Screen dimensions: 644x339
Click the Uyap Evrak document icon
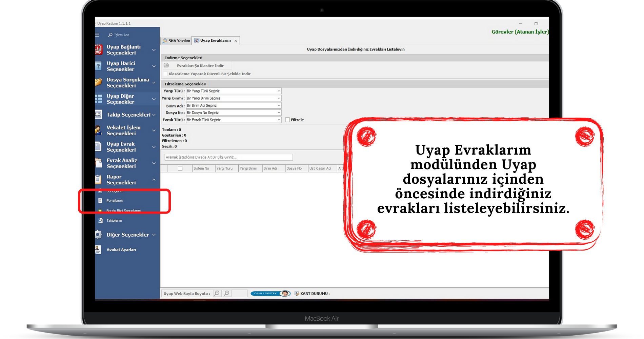(x=98, y=146)
